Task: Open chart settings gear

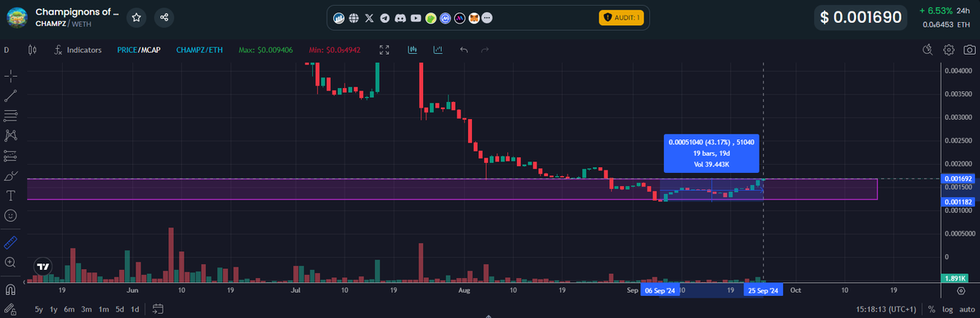Action: pyautogui.click(x=948, y=50)
